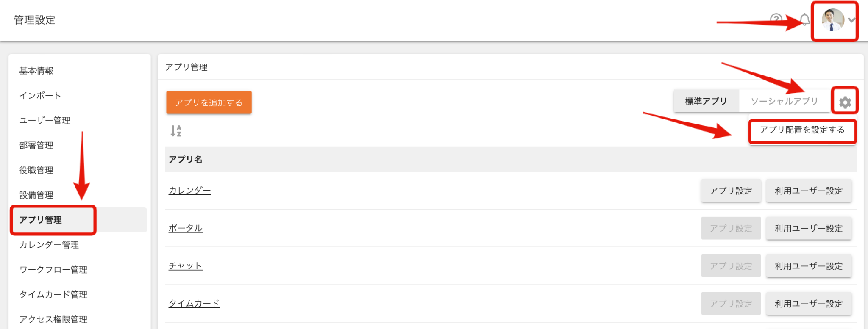The width and height of the screenshot is (868, 329).
Task: Click 利用ユーザー設定 for チャット
Action: (x=809, y=266)
